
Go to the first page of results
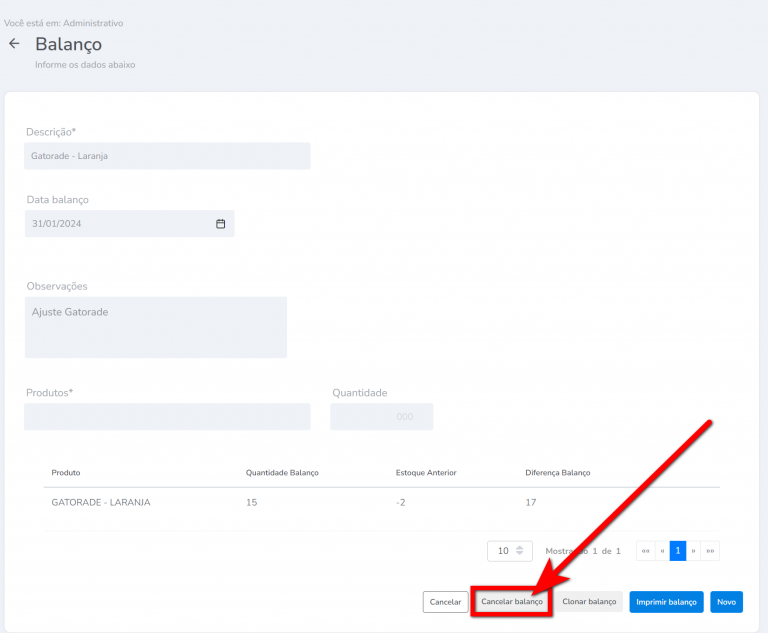pyautogui.click(x=645, y=551)
